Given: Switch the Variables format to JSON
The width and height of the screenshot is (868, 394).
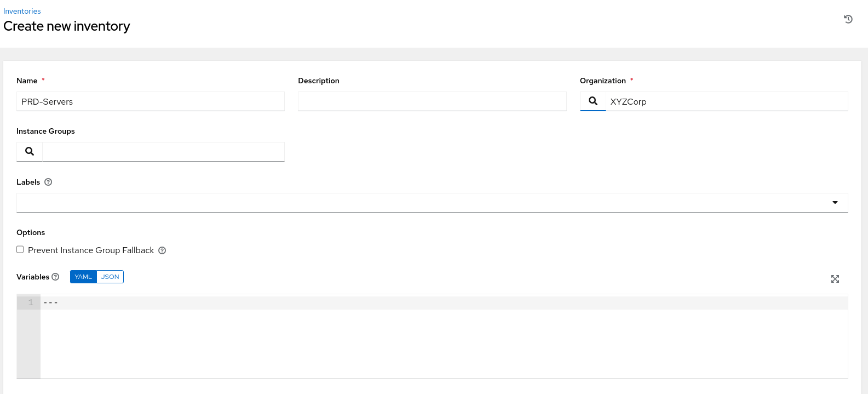Looking at the screenshot, I should tap(110, 277).
